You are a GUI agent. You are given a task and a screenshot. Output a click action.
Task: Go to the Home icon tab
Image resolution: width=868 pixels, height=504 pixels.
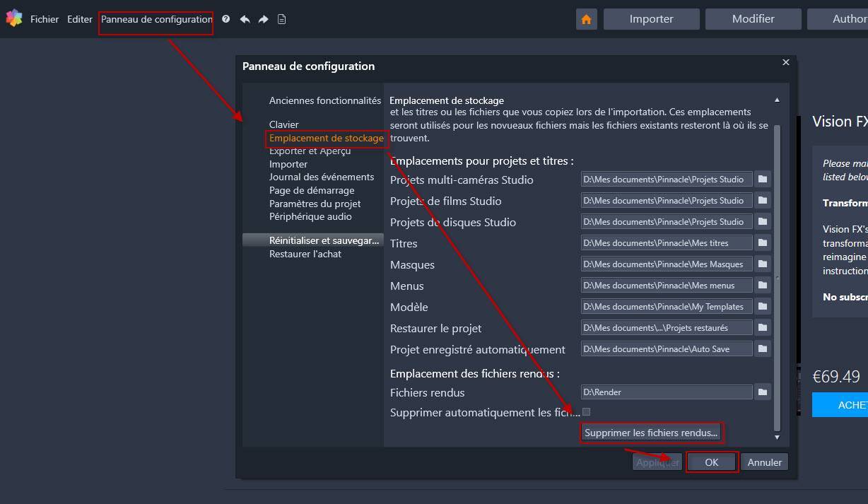click(586, 19)
